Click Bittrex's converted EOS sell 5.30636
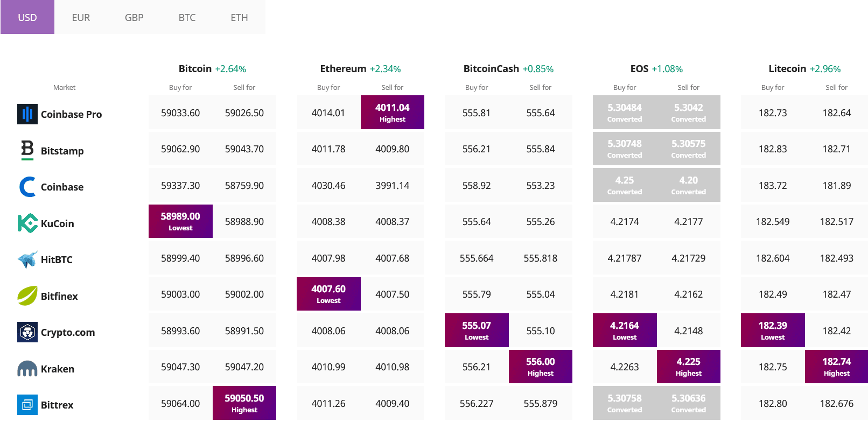868x422 pixels. (689, 403)
